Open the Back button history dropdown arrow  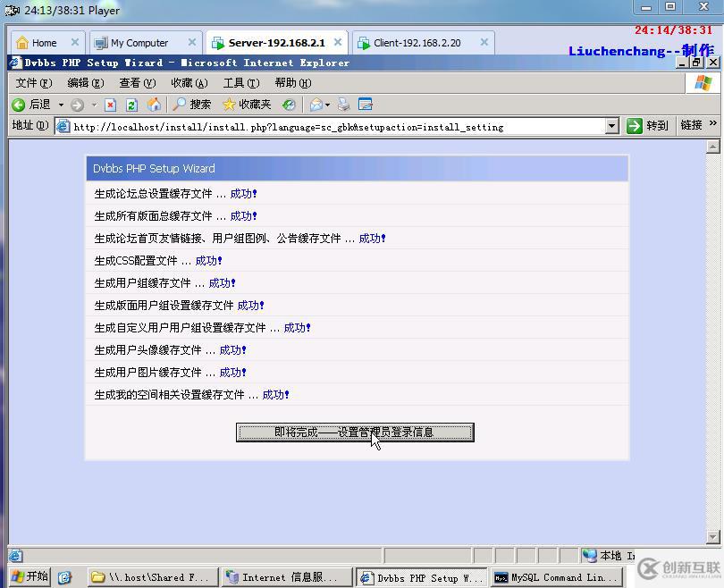[x=61, y=105]
